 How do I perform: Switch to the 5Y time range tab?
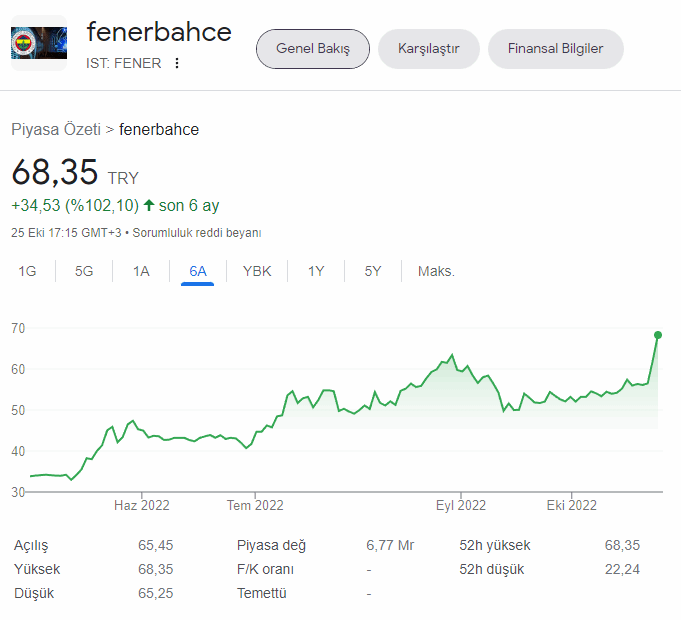point(373,271)
